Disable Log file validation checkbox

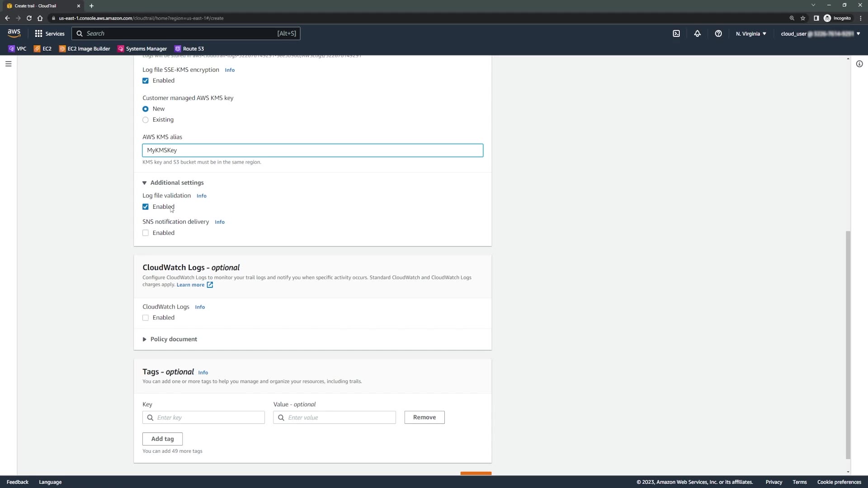point(146,207)
